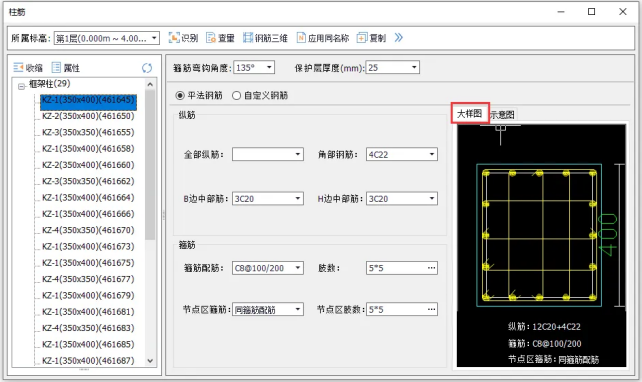Select the 自定义钢筋 radio button
The image size is (642, 382).
[236, 96]
